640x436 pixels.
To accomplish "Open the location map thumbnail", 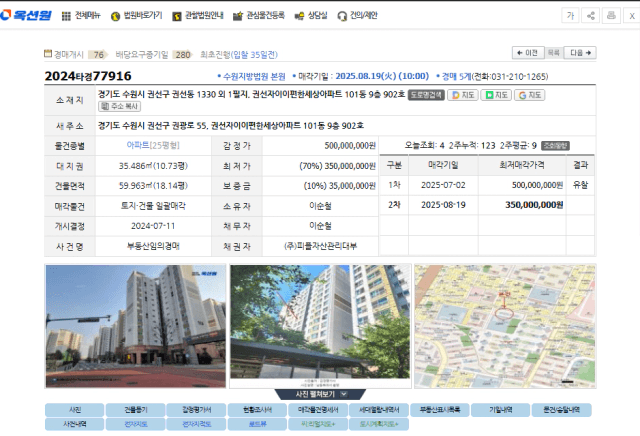I will (x=505, y=326).
